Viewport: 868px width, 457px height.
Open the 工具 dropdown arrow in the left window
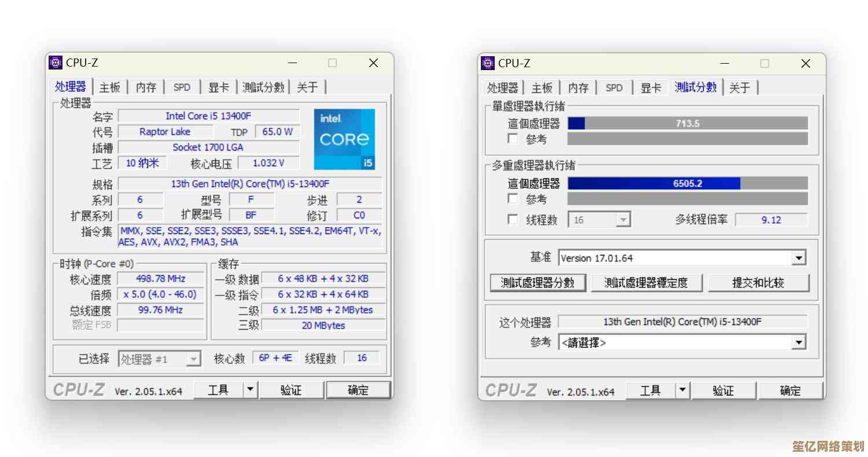click(x=250, y=390)
